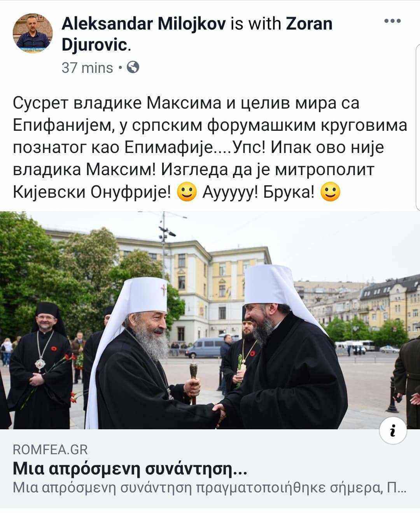Click the grey article description snippet
This screenshot has width=420, height=513.
(x=210, y=488)
